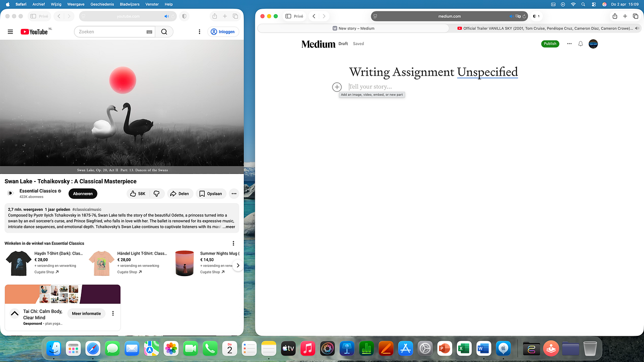
Task: Open a new tab in the Medium Safari window
Action: coord(625,16)
